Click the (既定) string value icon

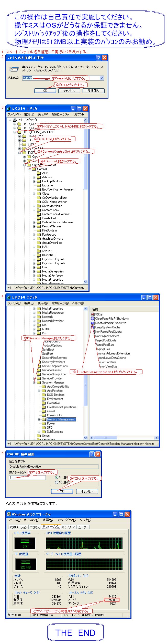coord(93,314)
